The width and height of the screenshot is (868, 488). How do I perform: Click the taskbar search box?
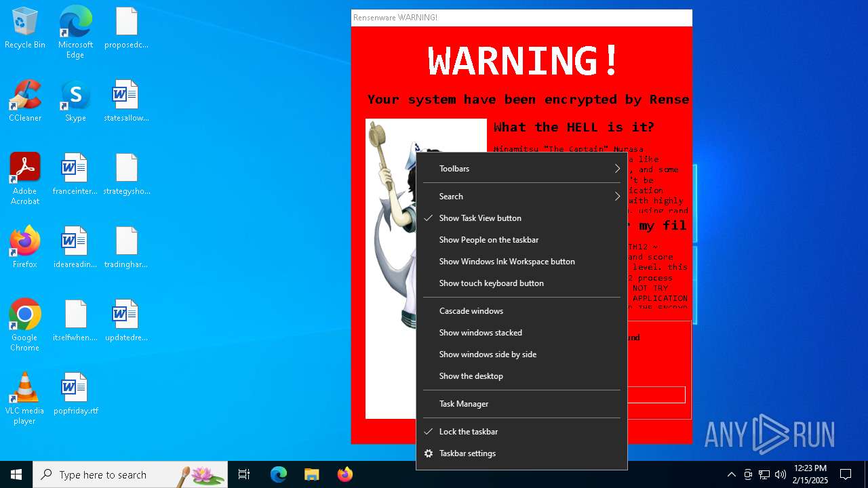130,474
